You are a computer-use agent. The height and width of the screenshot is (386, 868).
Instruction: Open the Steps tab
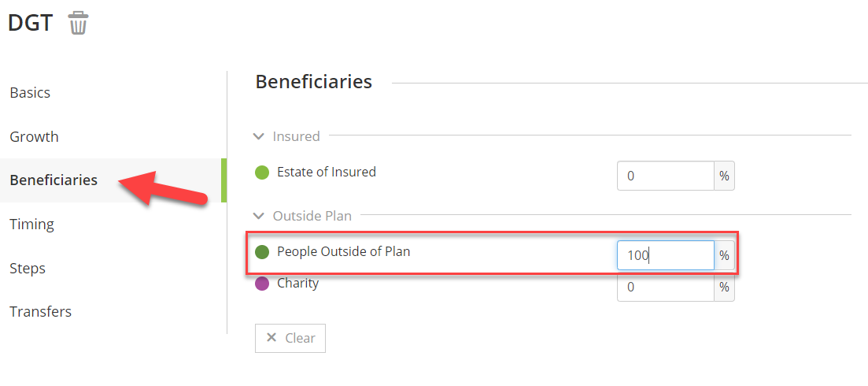(x=27, y=268)
